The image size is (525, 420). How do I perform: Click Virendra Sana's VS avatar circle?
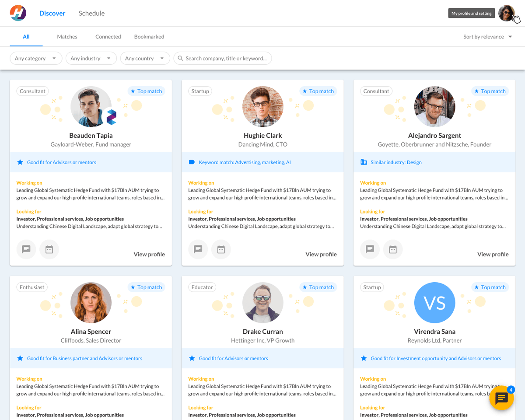click(434, 302)
